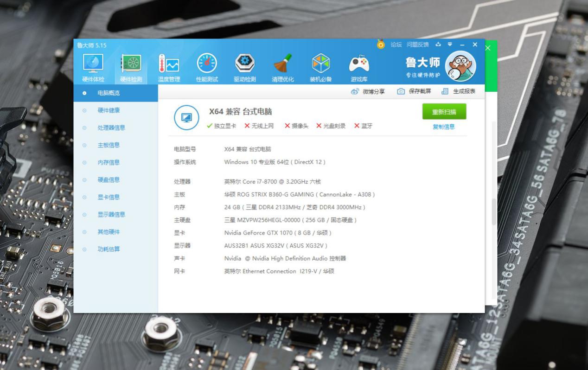Launch the 性能测试 performance test

tap(207, 68)
